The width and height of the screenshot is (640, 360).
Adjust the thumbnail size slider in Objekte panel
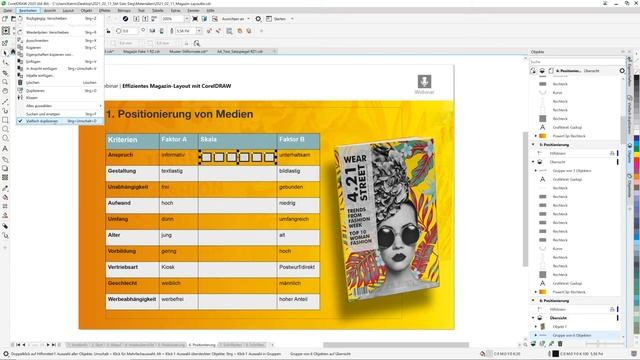click(598, 344)
